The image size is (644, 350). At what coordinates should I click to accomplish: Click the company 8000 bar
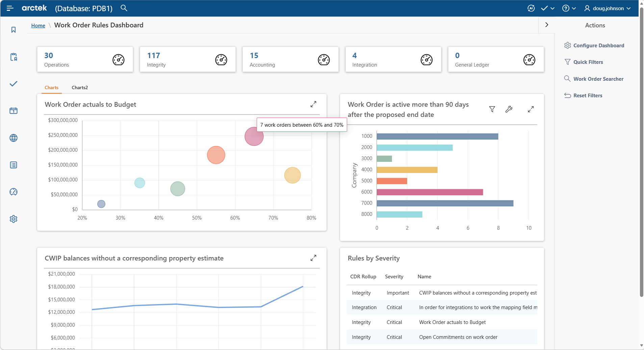(x=400, y=215)
